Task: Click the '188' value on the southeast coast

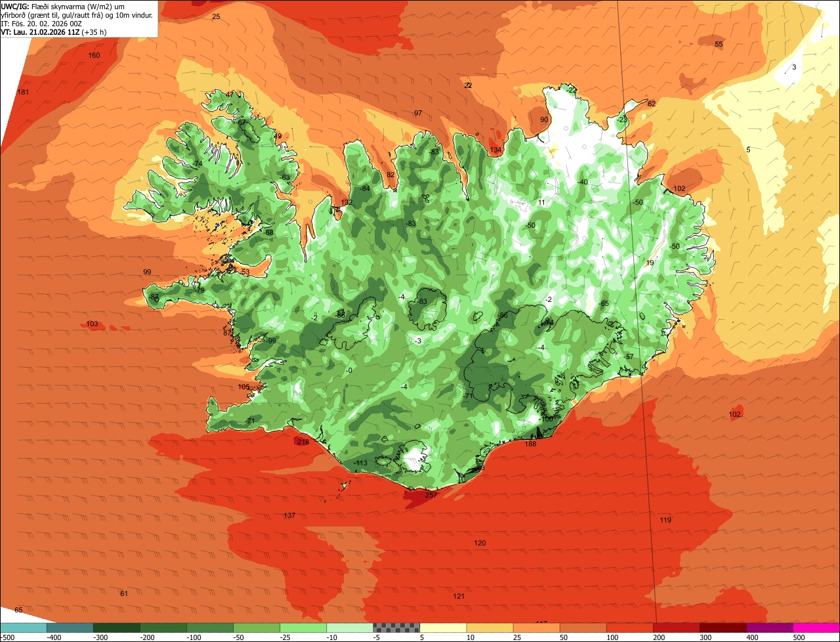Action: pos(531,444)
